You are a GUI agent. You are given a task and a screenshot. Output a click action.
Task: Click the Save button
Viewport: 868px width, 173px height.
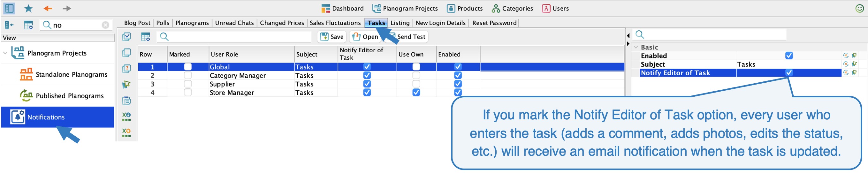pos(332,37)
